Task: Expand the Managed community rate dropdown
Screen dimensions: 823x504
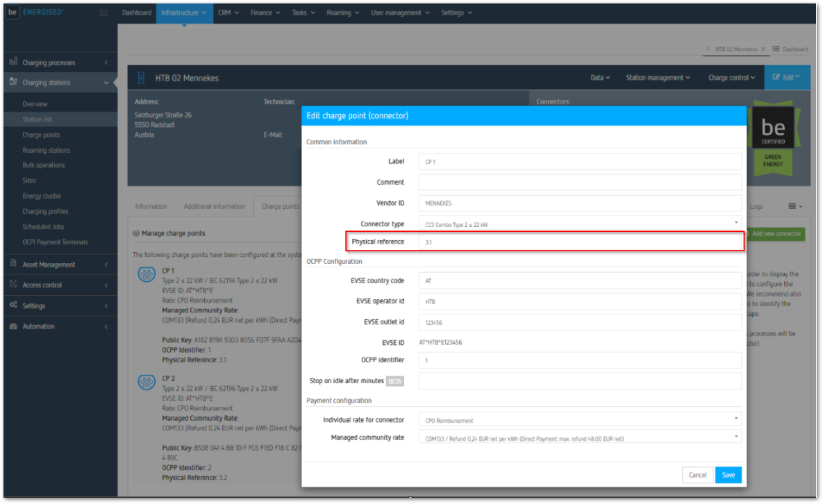Action: (x=579, y=438)
